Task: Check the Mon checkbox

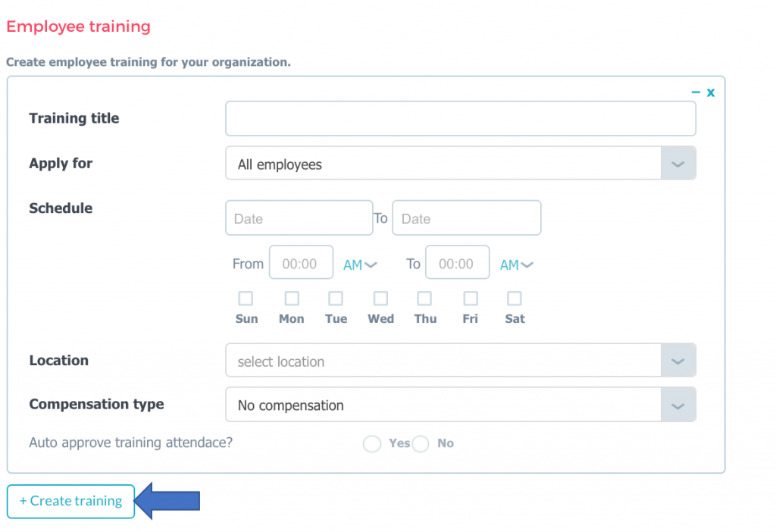Action: click(291, 298)
